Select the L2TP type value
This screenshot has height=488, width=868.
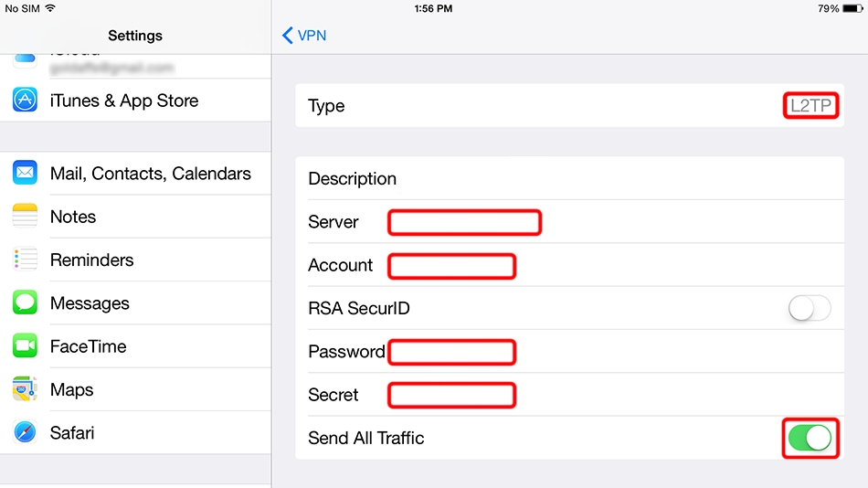[810, 106]
